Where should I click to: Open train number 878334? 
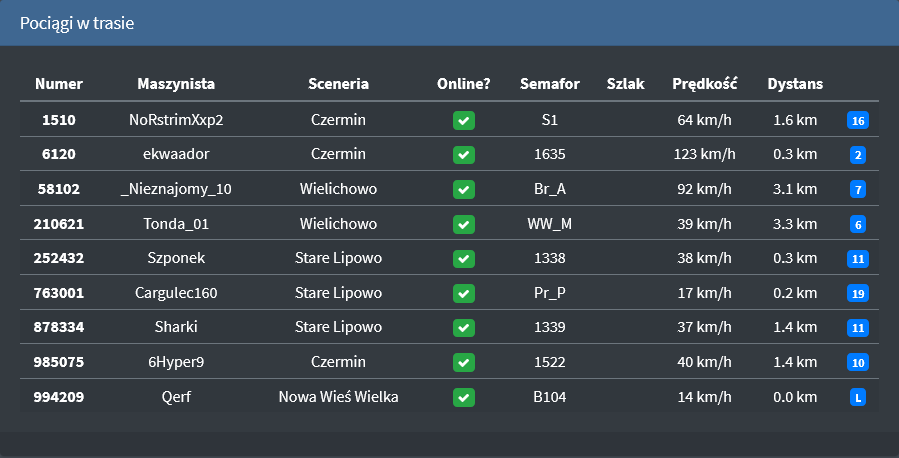59,328
